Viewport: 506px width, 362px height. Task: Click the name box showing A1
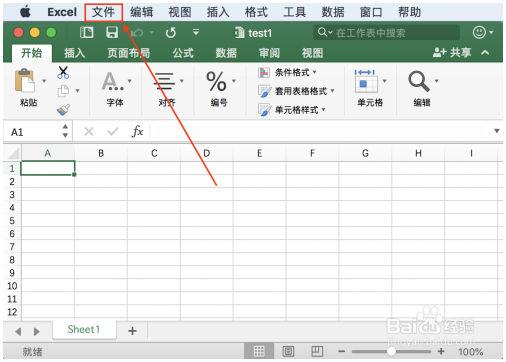[32, 132]
